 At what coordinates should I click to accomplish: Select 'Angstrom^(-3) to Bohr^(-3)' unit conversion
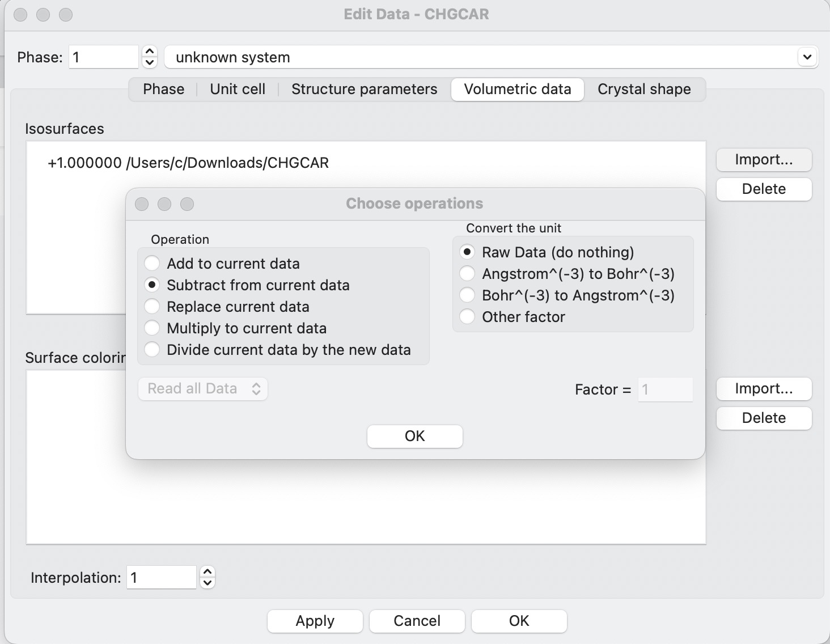click(x=467, y=274)
